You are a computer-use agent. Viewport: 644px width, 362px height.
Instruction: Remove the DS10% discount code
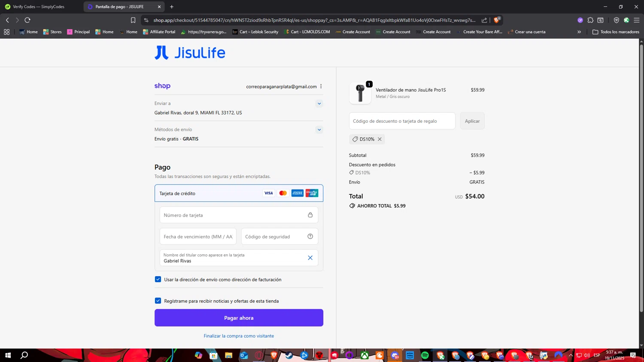click(380, 139)
